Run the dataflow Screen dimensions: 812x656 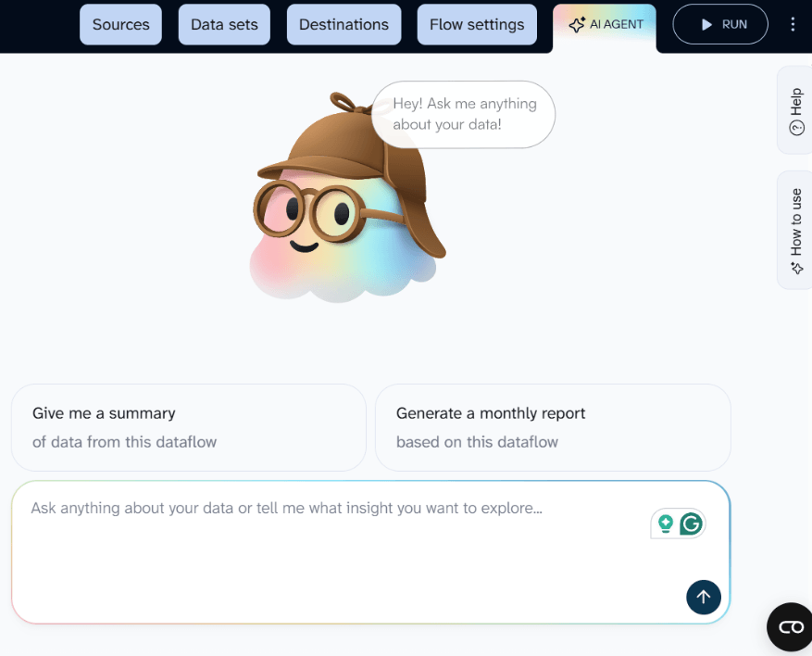tap(719, 24)
